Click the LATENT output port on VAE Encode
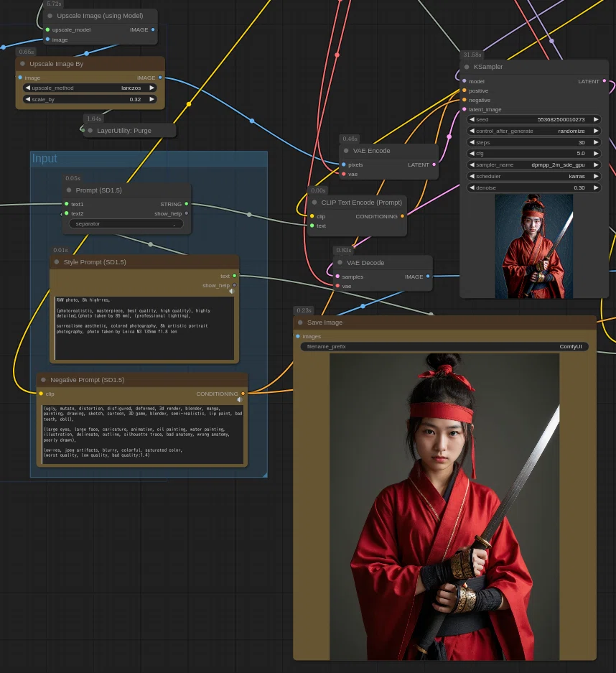Viewport: 616px width, 673px height. [x=434, y=164]
